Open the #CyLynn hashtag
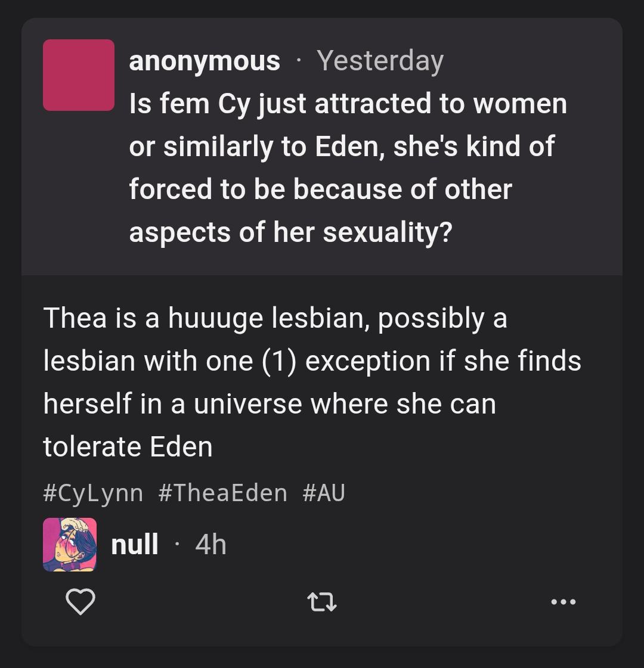This screenshot has height=668, width=644. (94, 493)
